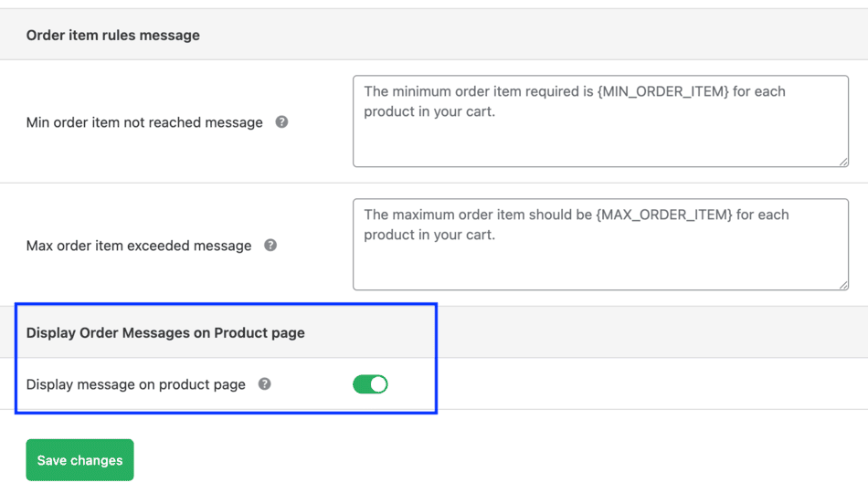Focus the Min order item not reached textarea
This screenshot has height=493, width=868.
(x=600, y=137)
